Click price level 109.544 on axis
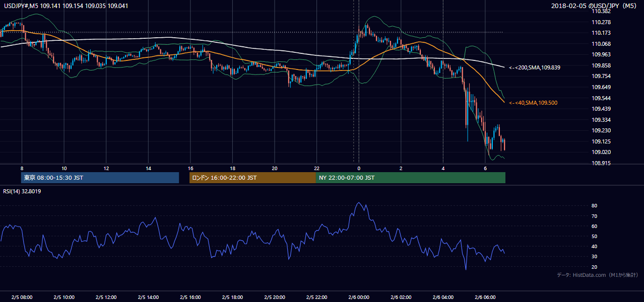This screenshot has height=302, width=644. (x=602, y=98)
